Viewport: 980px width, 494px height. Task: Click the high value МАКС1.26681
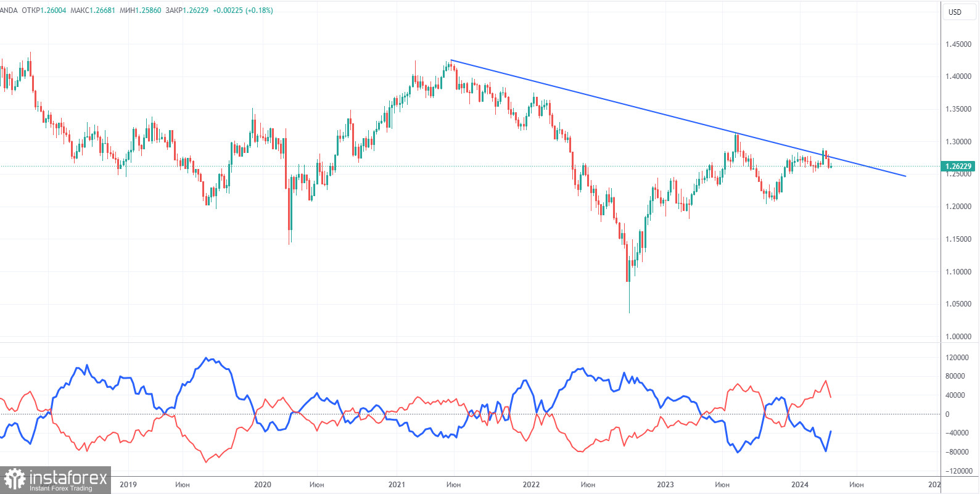[93, 10]
